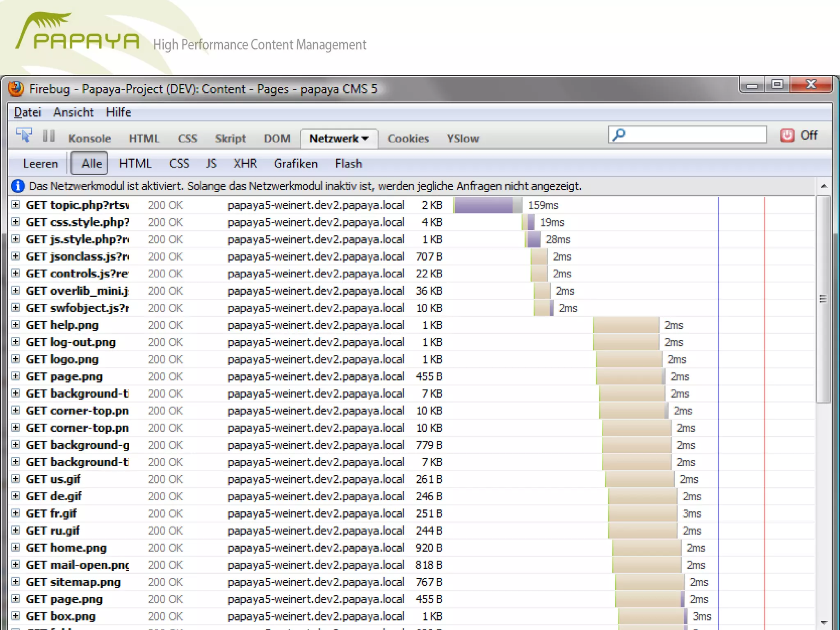Viewport: 840px width, 630px height.
Task: Expand the GET controls.js request
Action: 16,273
